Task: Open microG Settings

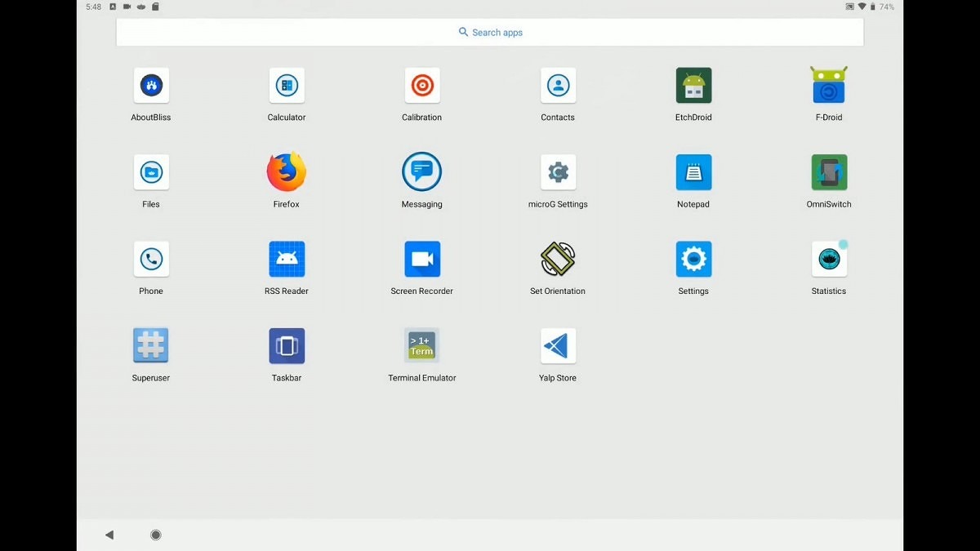Action: pos(558,172)
